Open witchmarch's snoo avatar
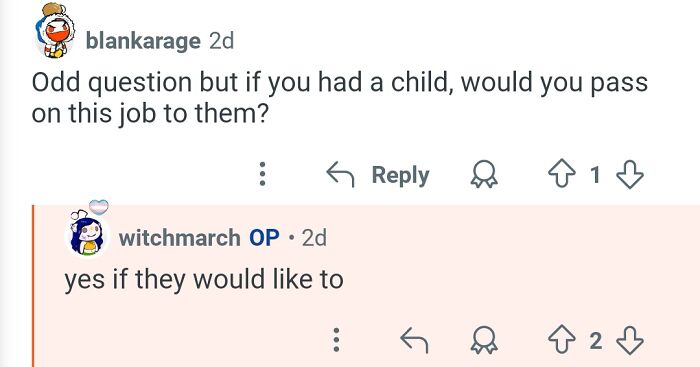Screen dimensions: 700x367 [88, 231]
